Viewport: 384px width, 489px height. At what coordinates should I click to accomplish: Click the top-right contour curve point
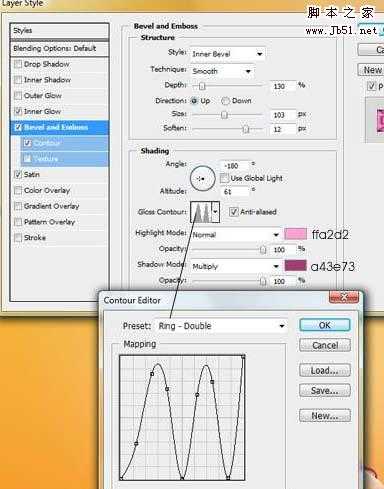(x=243, y=357)
